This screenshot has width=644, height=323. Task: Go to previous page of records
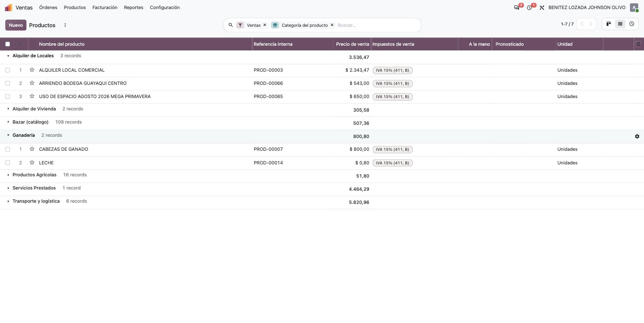pyautogui.click(x=582, y=24)
